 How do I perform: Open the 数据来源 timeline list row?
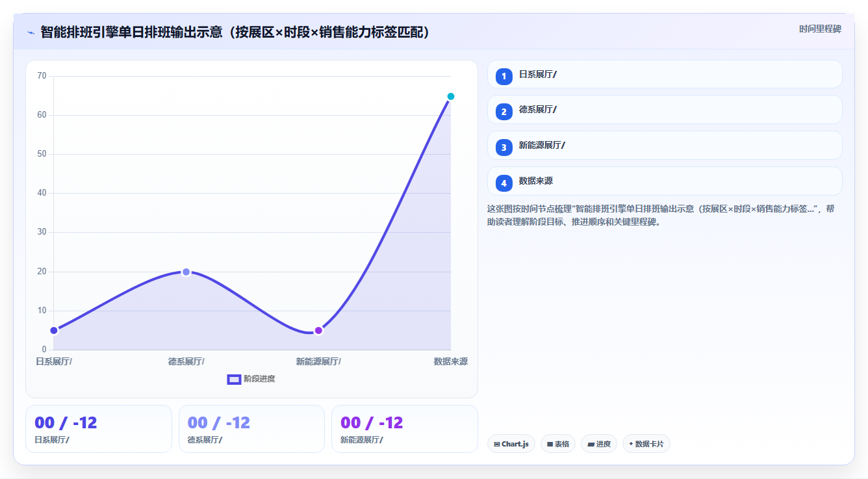(x=665, y=181)
